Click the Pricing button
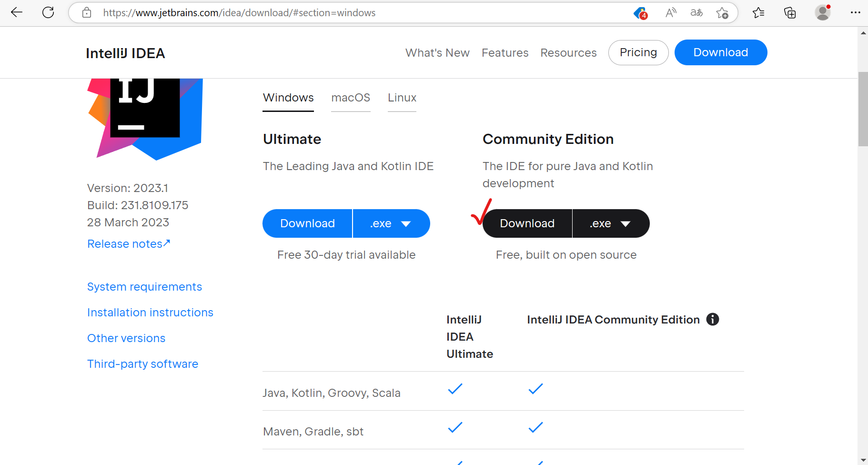The width and height of the screenshot is (868, 465). (638, 52)
